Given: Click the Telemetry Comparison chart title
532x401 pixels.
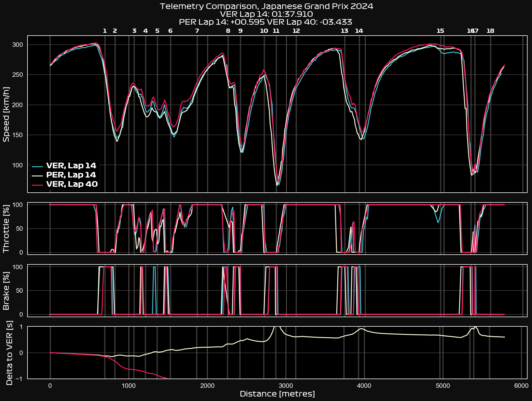Looking at the screenshot, I should 266,6.
